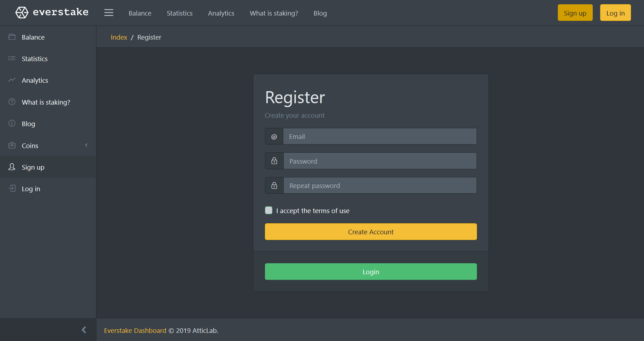Image resolution: width=644 pixels, height=341 pixels.
Task: Click the Statistics list icon in sidebar
Action: (x=12, y=58)
